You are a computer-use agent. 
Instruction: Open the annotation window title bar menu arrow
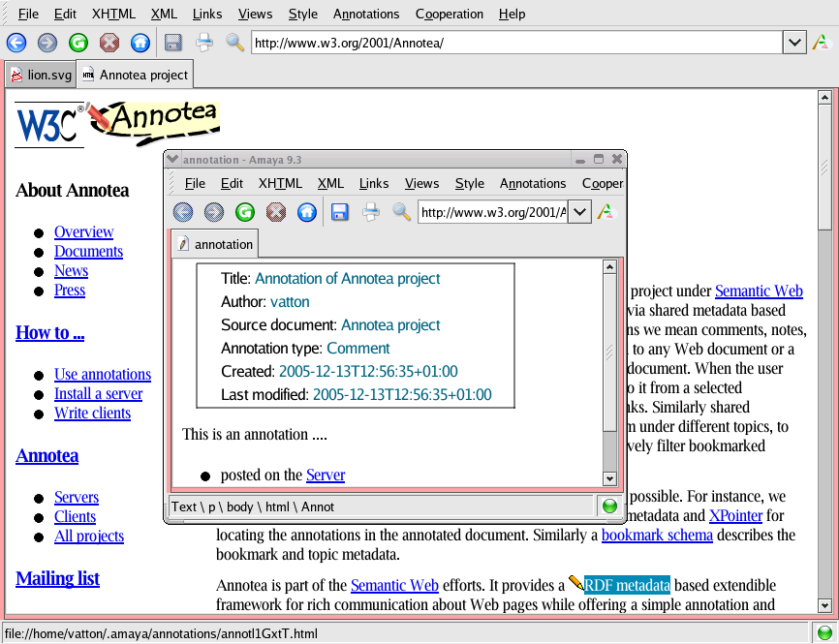point(172,160)
